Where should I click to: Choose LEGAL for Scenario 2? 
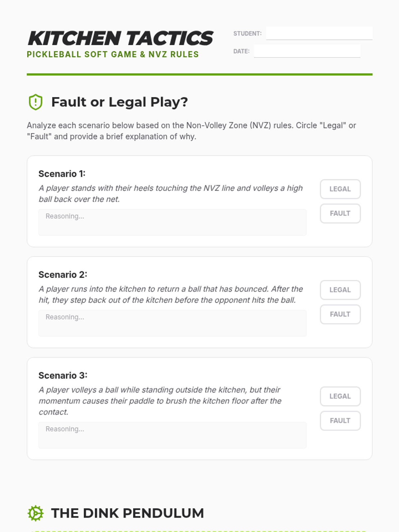(340, 290)
